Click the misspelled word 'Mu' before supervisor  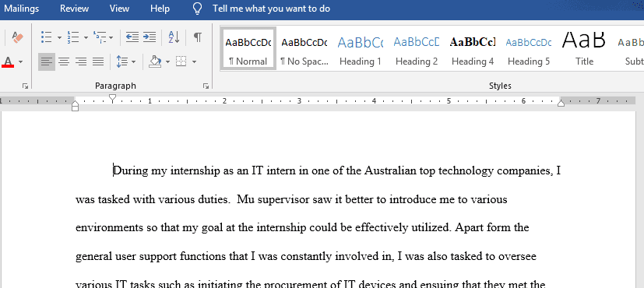pos(246,200)
